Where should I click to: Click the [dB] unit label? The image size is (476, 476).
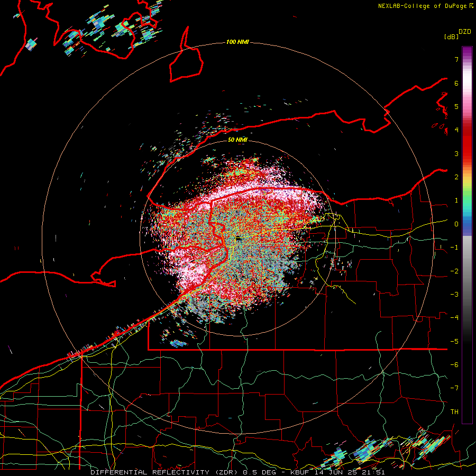pyautogui.click(x=451, y=37)
